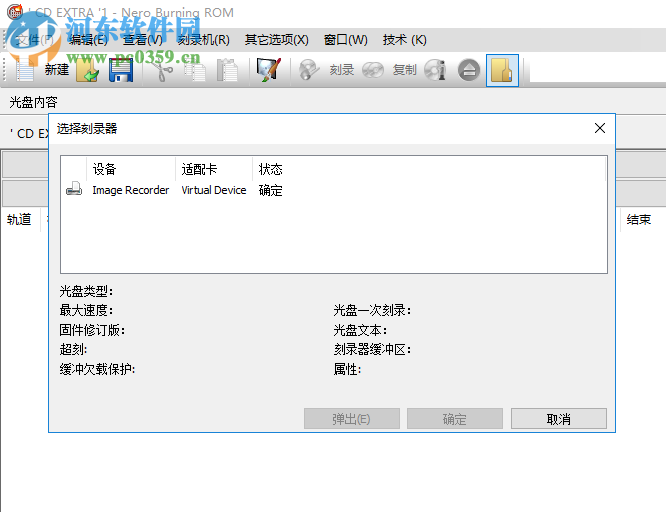The width and height of the screenshot is (666, 512).
Task: Select the Image Recorder row
Action: pos(333,190)
